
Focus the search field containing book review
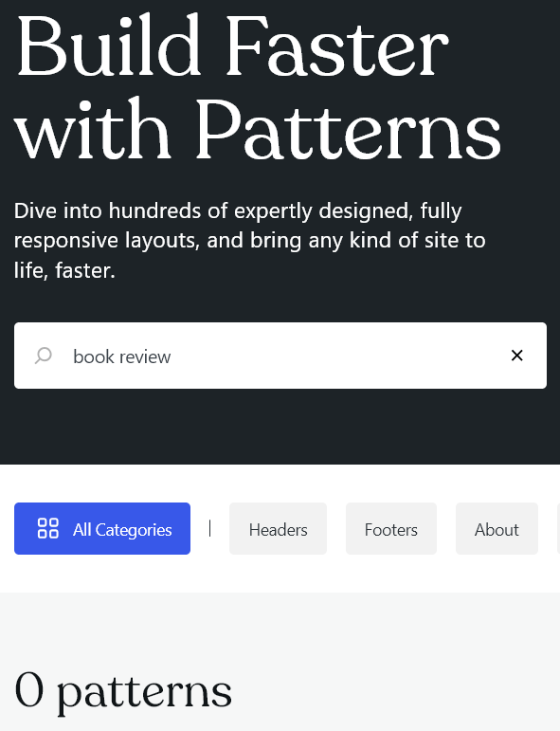click(x=280, y=356)
